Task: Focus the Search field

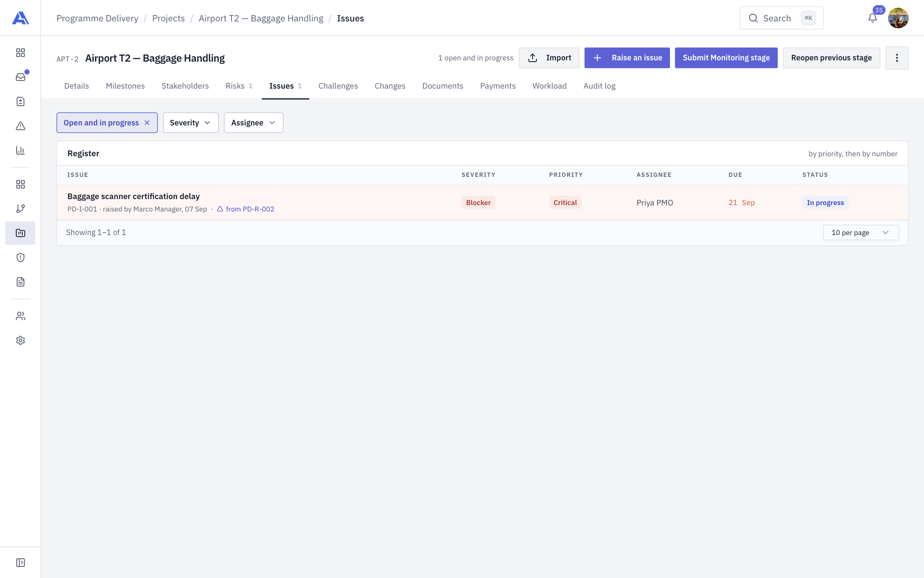Action: click(x=782, y=18)
